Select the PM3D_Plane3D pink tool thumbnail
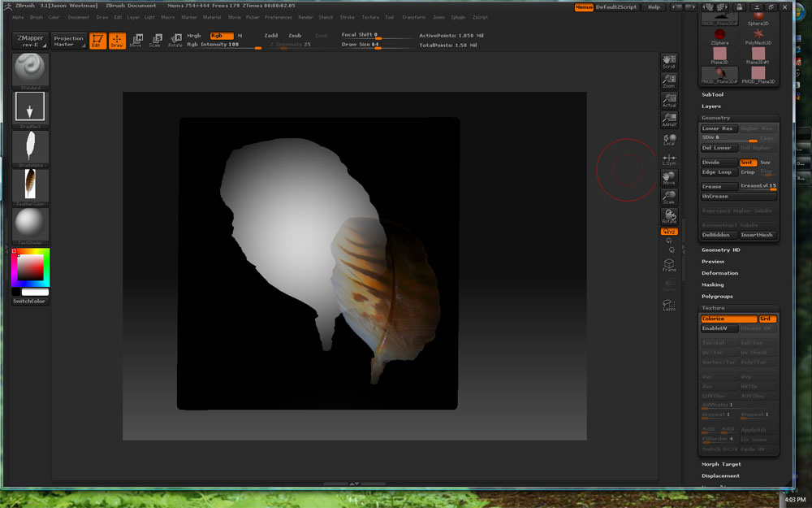This screenshot has width=812, height=508. (758, 75)
